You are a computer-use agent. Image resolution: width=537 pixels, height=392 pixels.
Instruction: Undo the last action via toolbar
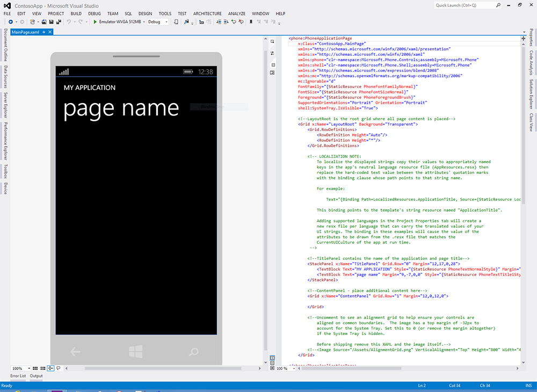(x=69, y=22)
